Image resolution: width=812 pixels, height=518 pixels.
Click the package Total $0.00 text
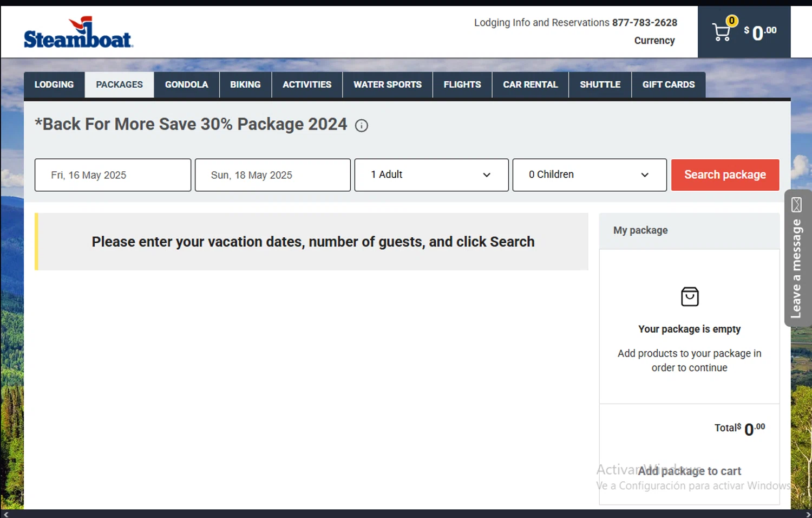[x=739, y=429]
